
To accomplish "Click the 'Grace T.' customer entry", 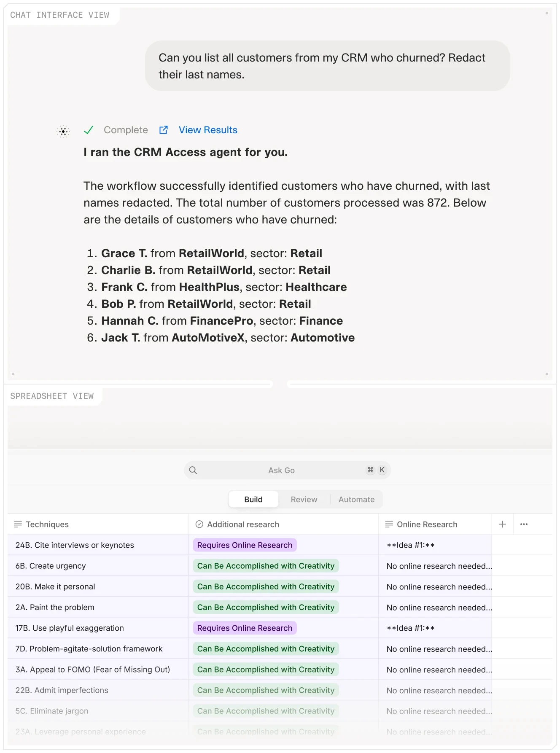I will [205, 253].
